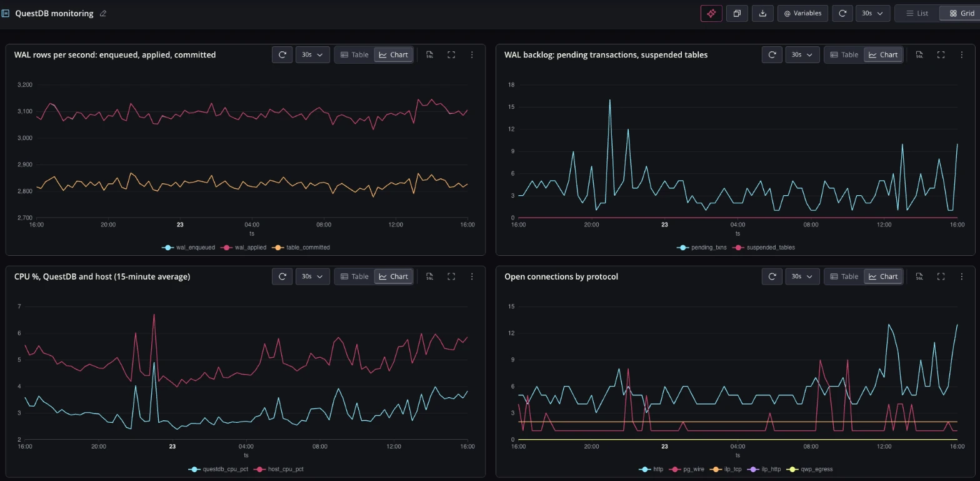This screenshot has width=980, height=481.
Task: Select the Grid layout toggle
Action: point(961,13)
